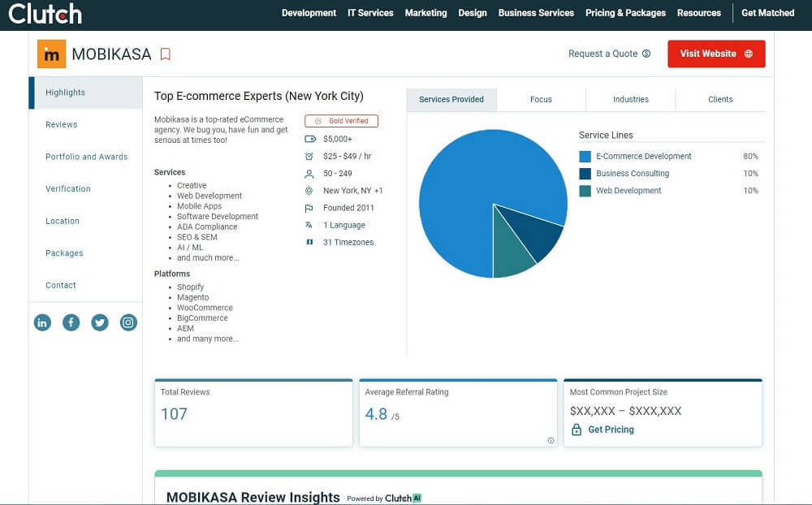Open the Development navigation menu
The width and height of the screenshot is (812, 505).
click(x=309, y=13)
